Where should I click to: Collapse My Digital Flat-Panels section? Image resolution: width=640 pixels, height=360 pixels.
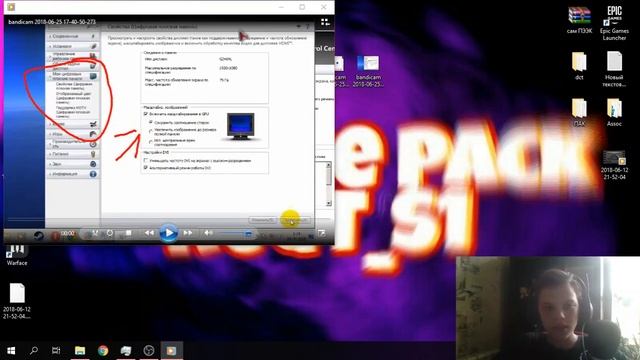coord(73,76)
